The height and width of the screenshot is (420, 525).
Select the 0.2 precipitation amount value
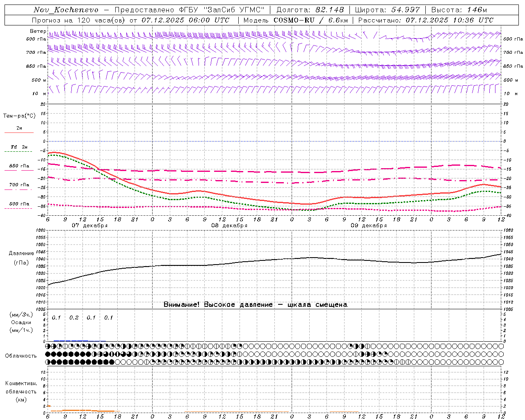pos(74,317)
